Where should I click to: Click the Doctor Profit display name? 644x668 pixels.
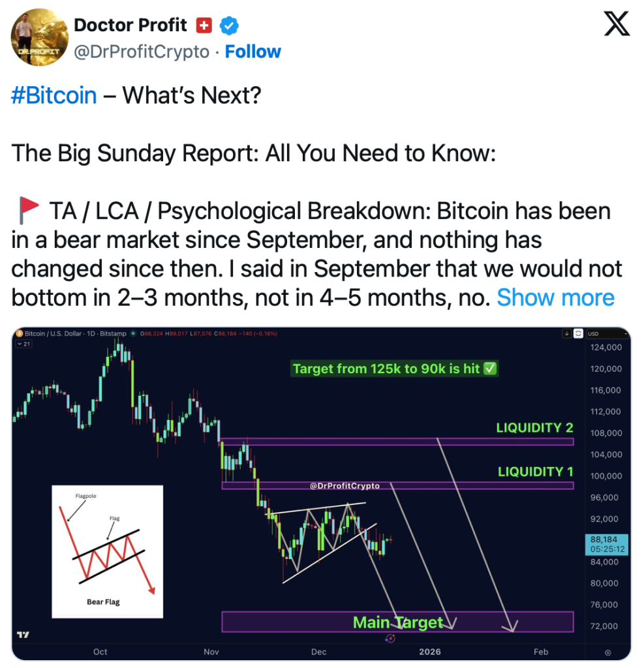click(130, 25)
